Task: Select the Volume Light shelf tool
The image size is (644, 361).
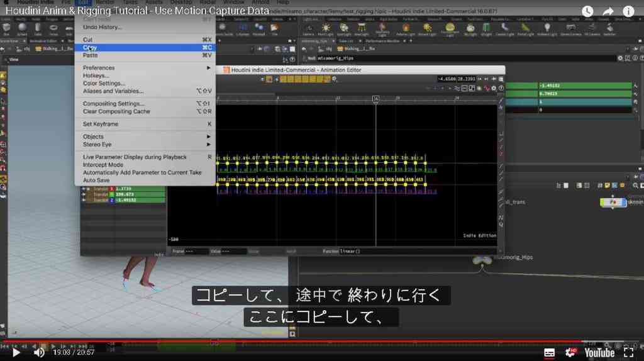Action: click(406, 29)
